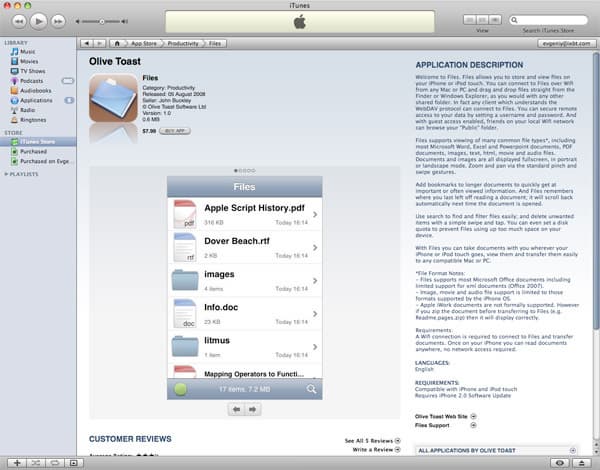Open Radio in the sidebar
The height and width of the screenshot is (470, 600).
[x=28, y=110]
